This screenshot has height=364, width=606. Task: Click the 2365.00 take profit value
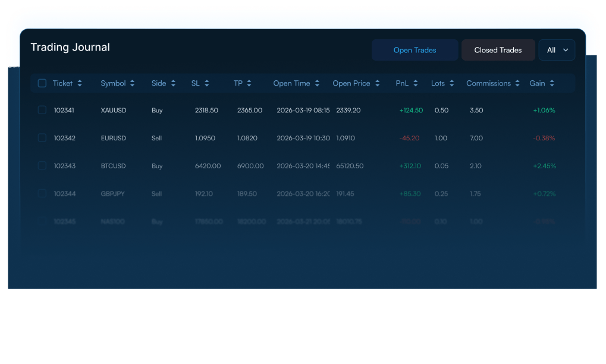[x=250, y=111]
